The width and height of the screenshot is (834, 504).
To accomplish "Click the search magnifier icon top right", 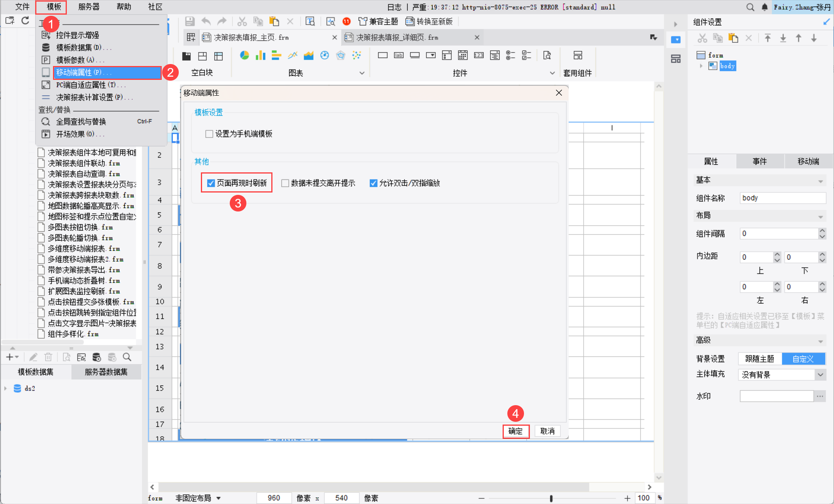I will 750,7.
